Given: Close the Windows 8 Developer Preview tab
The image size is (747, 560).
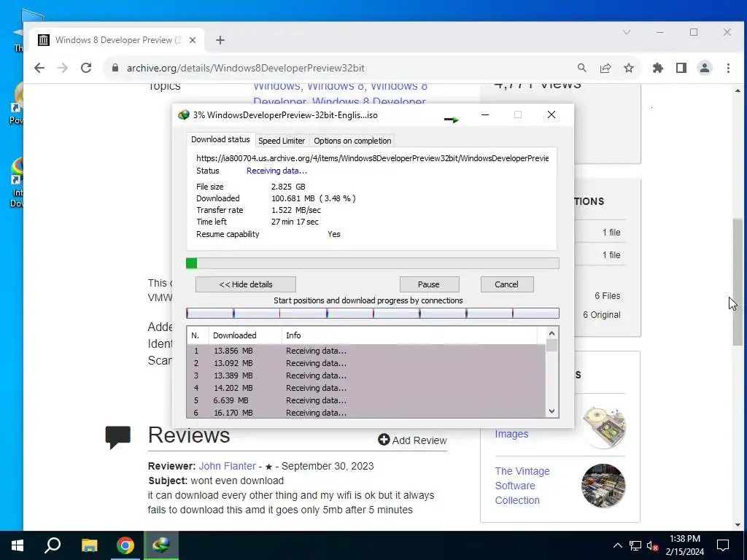Looking at the screenshot, I should (193, 40).
